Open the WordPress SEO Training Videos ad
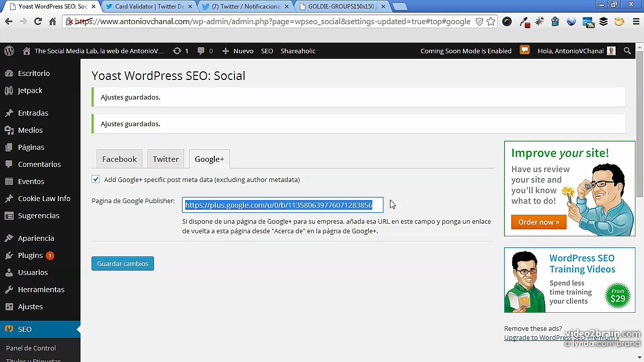 click(570, 280)
